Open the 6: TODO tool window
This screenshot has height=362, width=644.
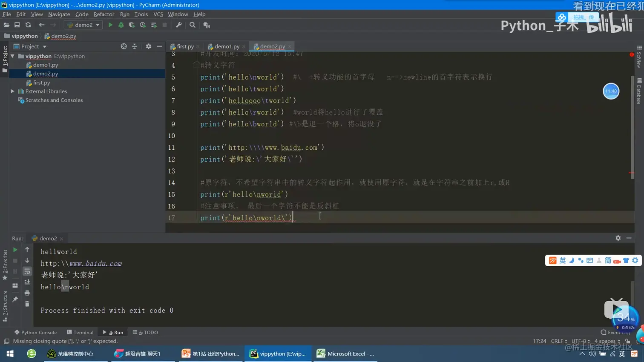145,333
